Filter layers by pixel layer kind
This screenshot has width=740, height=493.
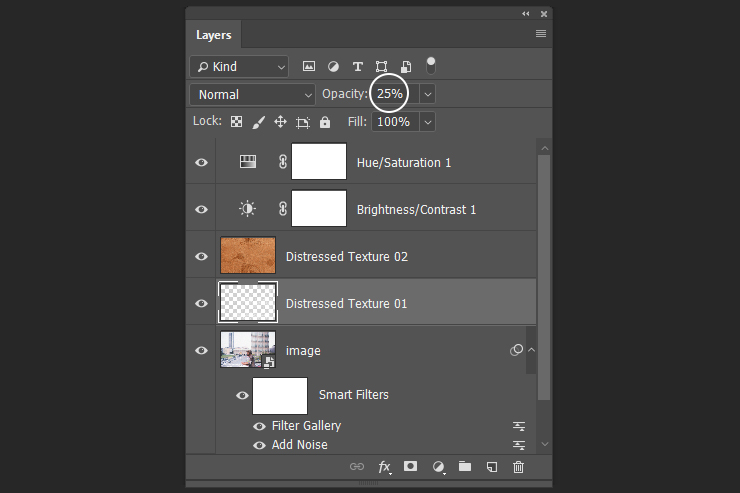[309, 67]
